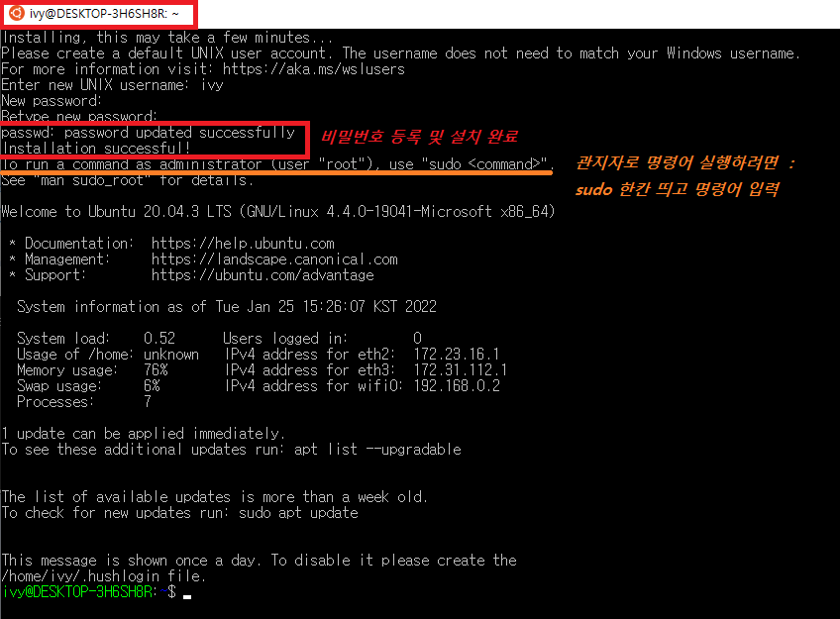Click the https://help.ubuntu.com documentation URL
Screen dimensions: 840x619
243,244
